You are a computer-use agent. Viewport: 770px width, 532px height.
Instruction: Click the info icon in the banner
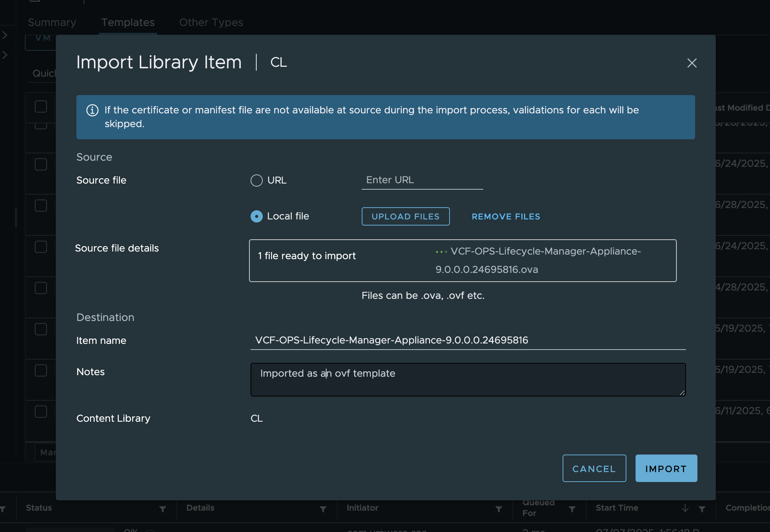(92, 110)
